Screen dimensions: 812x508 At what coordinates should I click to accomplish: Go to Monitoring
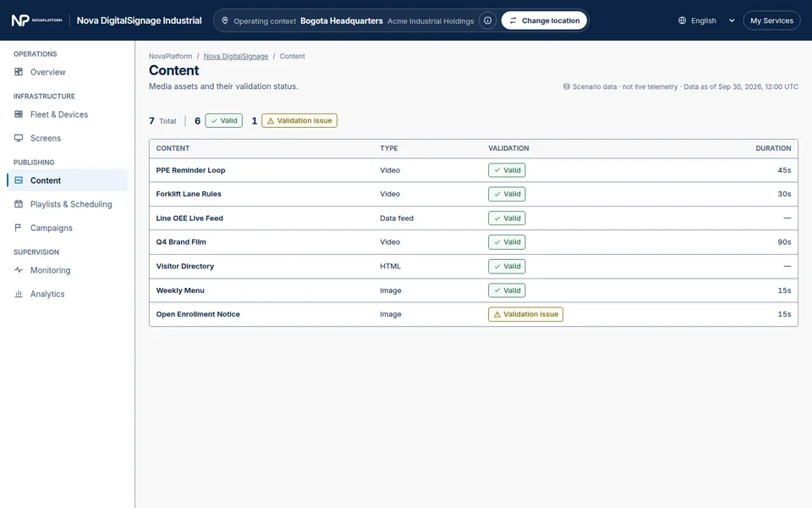click(68, 270)
